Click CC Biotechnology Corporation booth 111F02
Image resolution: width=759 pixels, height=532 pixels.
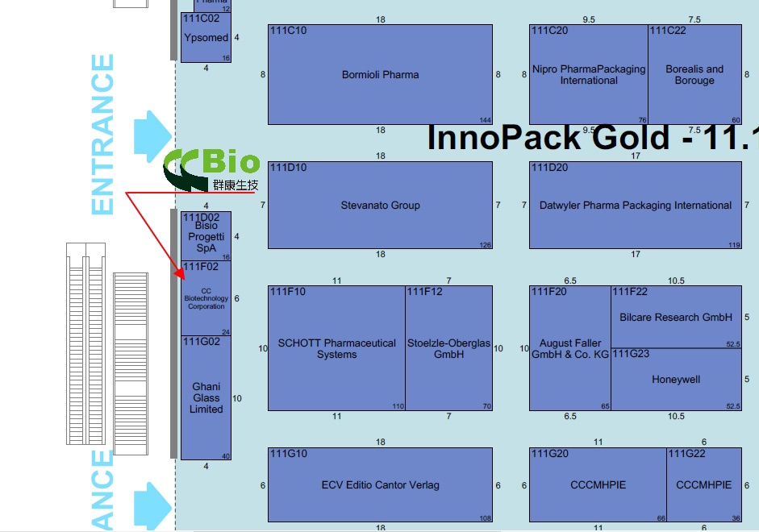[x=206, y=298]
